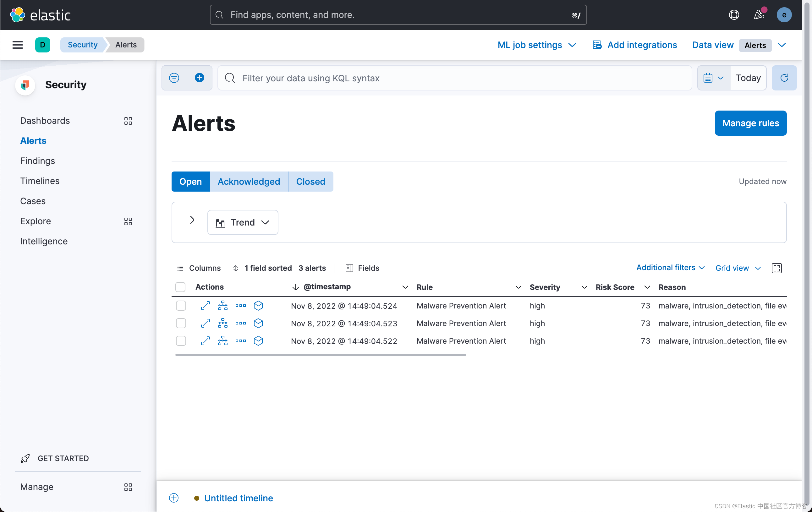Expand ML job settings dropdown

tap(536, 45)
